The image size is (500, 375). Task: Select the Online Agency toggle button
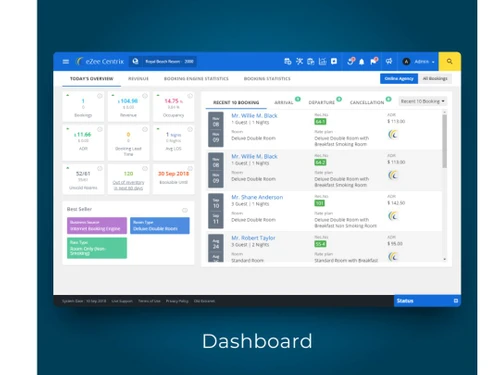pos(399,79)
